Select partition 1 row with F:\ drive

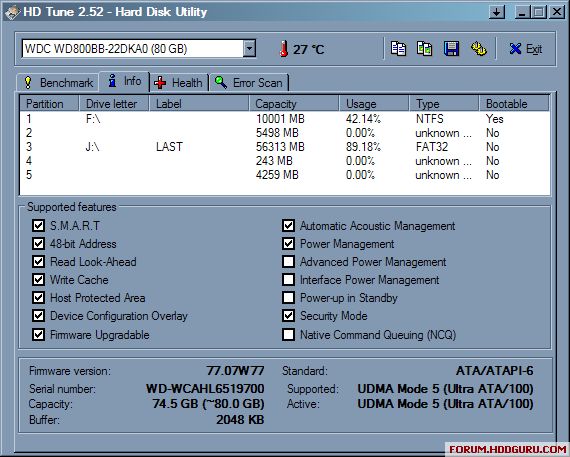click(285, 119)
